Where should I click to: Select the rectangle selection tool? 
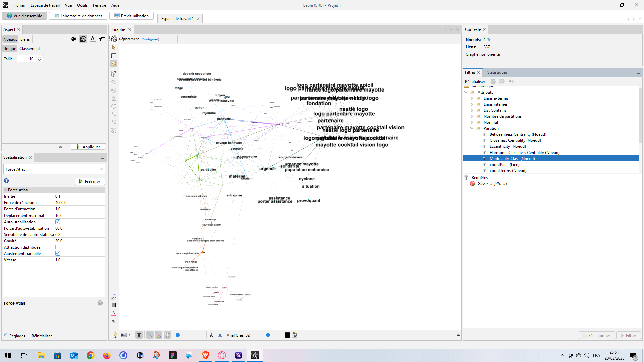(x=114, y=56)
